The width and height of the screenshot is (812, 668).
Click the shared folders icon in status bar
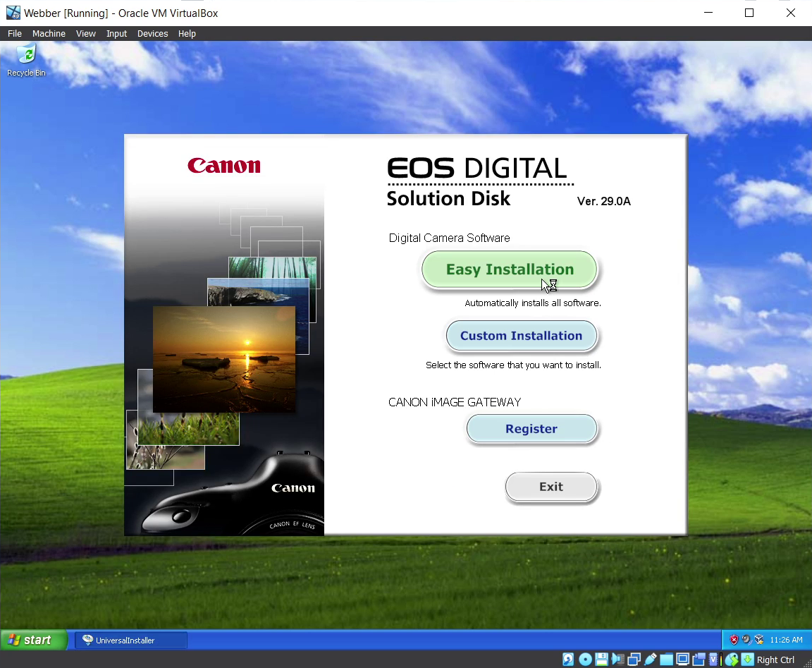click(x=666, y=660)
